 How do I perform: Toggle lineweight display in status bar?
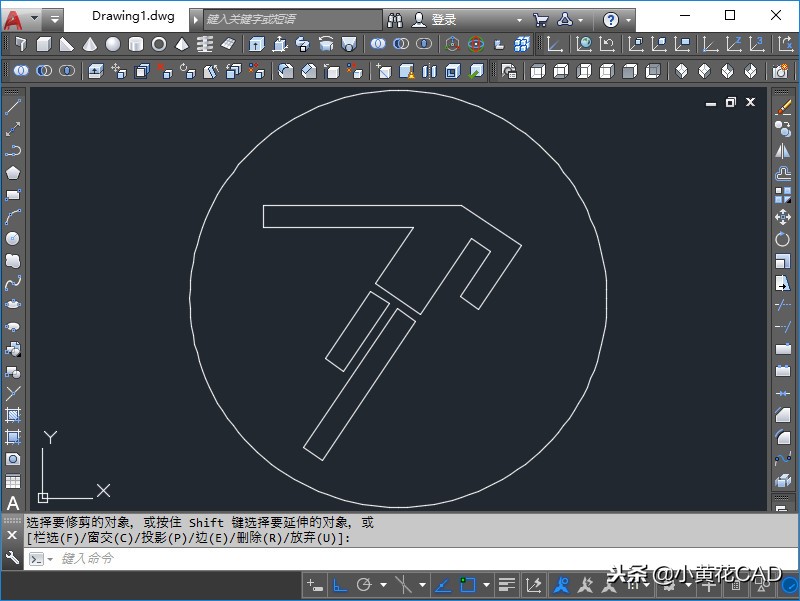[x=507, y=584]
